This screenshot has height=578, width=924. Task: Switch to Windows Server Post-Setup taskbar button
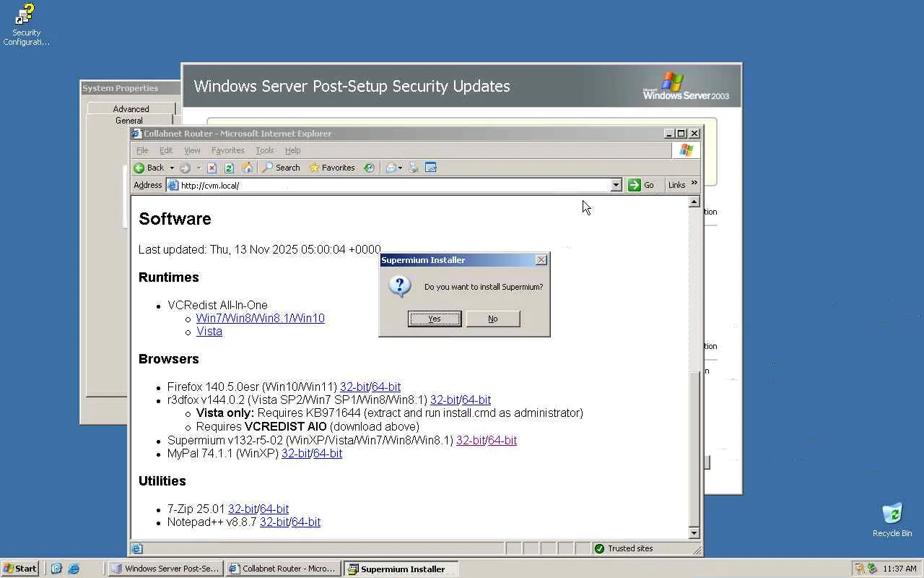(x=165, y=569)
